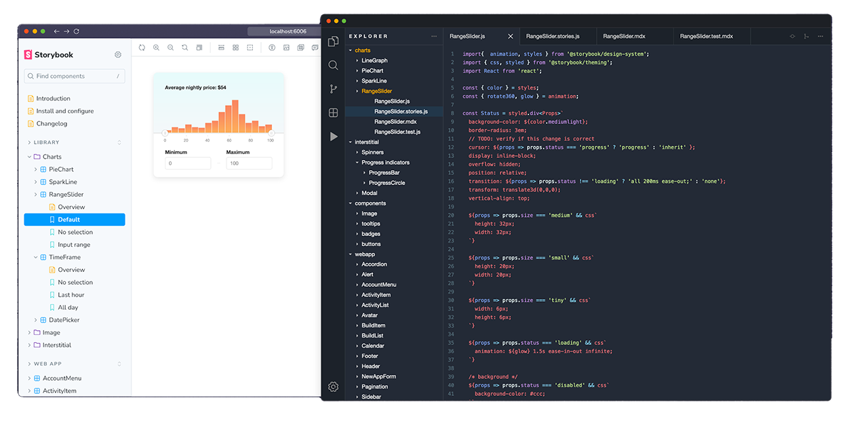
Task: Select the Default story under RangeSlider
Action: pos(75,220)
